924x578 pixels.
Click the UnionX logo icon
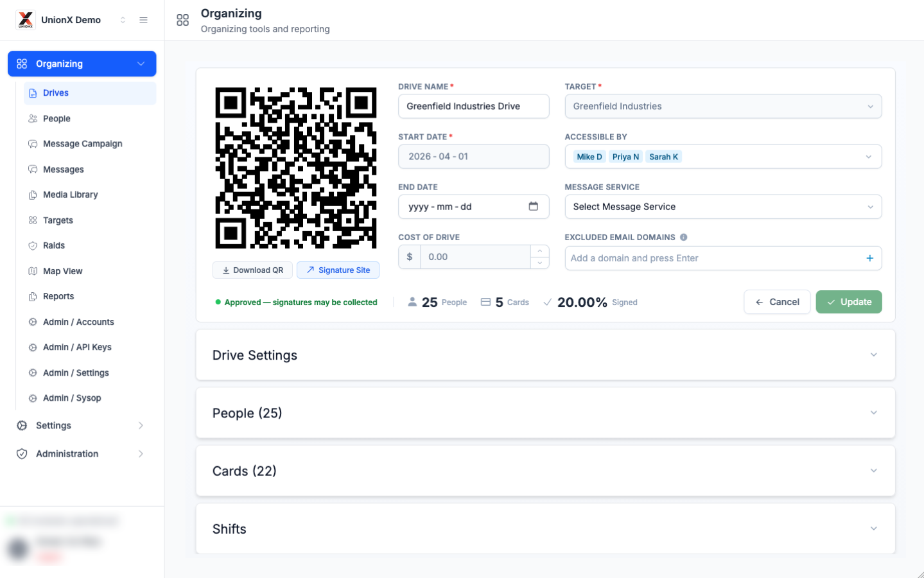26,20
